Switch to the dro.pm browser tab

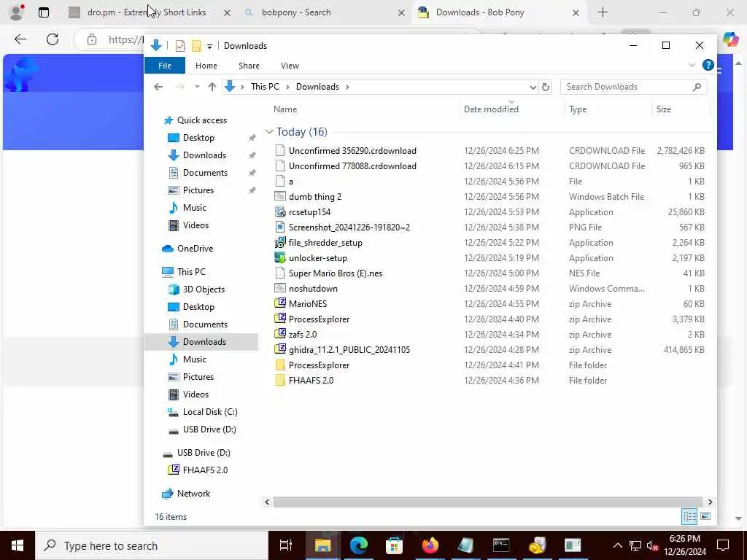(147, 12)
